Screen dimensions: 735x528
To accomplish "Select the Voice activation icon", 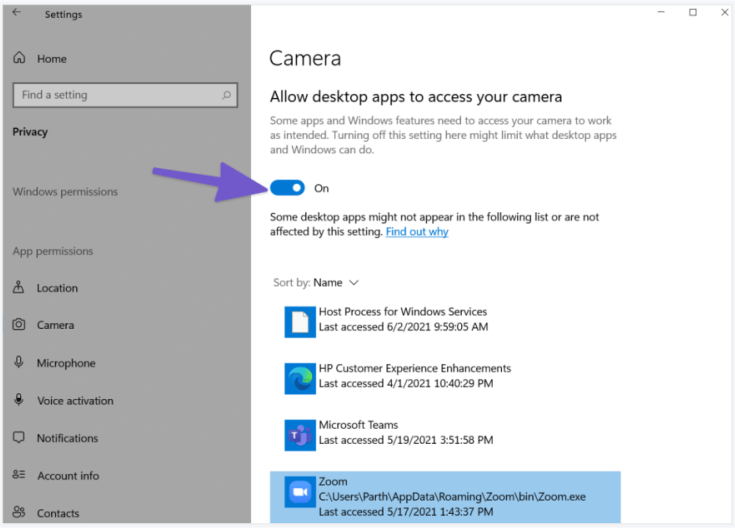I will tap(19, 400).
